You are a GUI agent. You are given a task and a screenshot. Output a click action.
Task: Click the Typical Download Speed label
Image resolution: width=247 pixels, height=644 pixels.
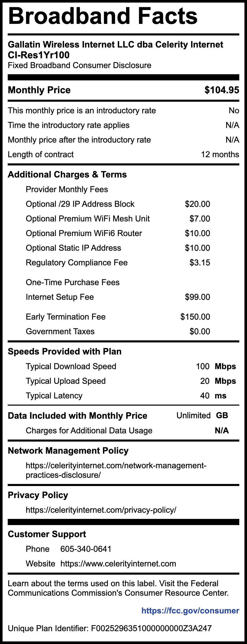point(71,366)
